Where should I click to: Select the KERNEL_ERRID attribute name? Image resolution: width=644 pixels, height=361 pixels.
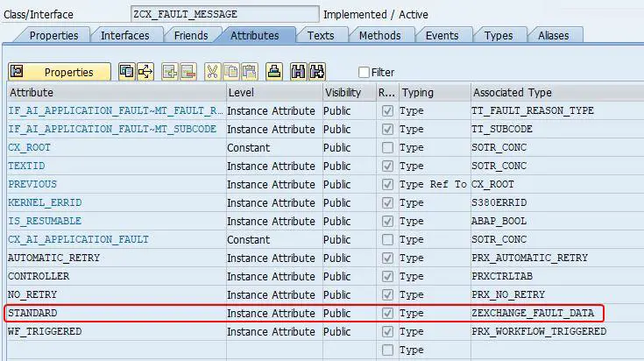click(x=45, y=203)
